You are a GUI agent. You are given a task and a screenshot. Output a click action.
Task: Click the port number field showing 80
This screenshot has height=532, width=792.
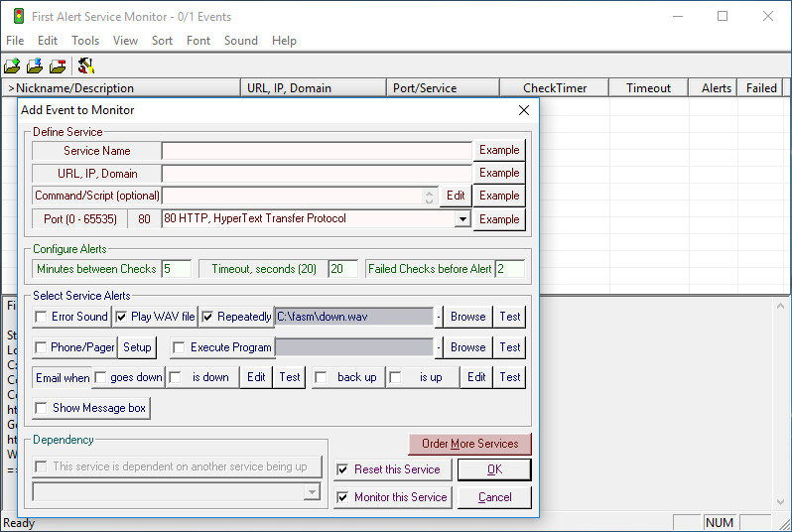144,219
